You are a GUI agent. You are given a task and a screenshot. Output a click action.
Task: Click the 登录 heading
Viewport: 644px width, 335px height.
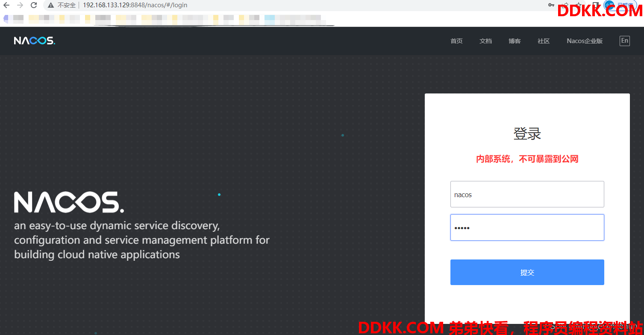(x=527, y=134)
